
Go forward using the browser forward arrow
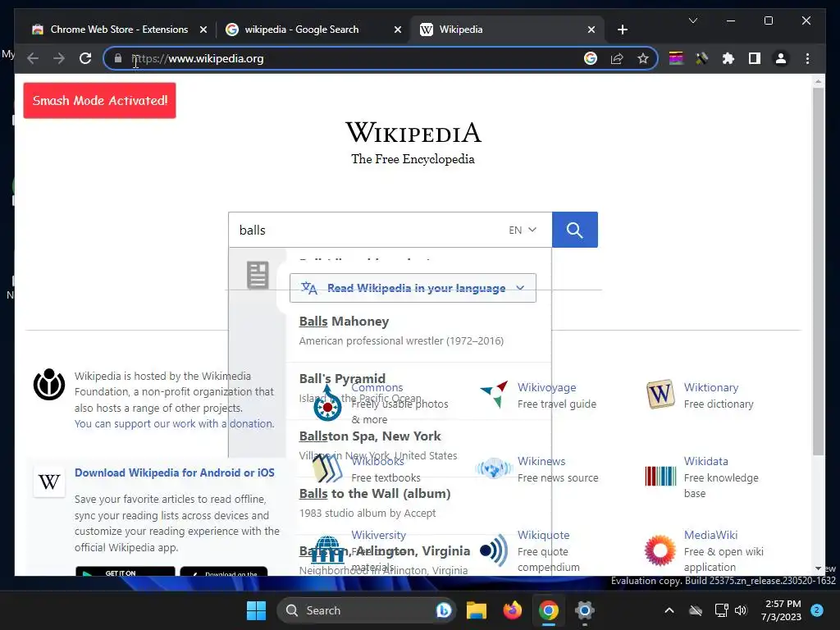pos(59,58)
